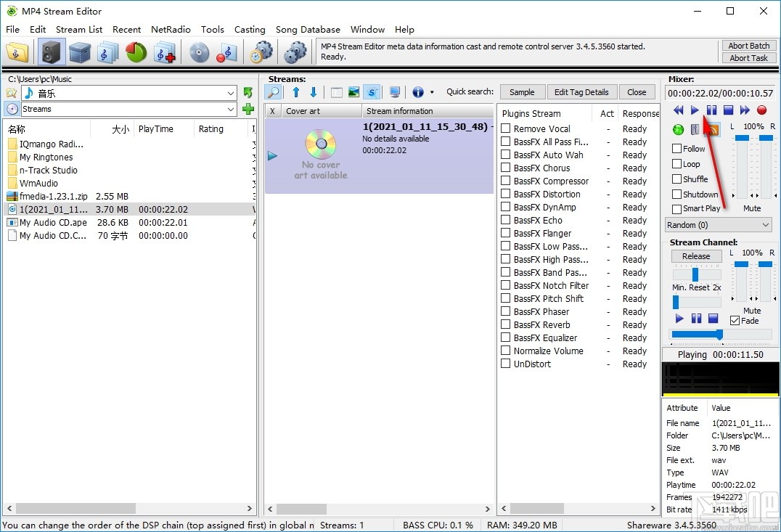
Task: Open the music folder path dropdown
Action: click(x=231, y=93)
